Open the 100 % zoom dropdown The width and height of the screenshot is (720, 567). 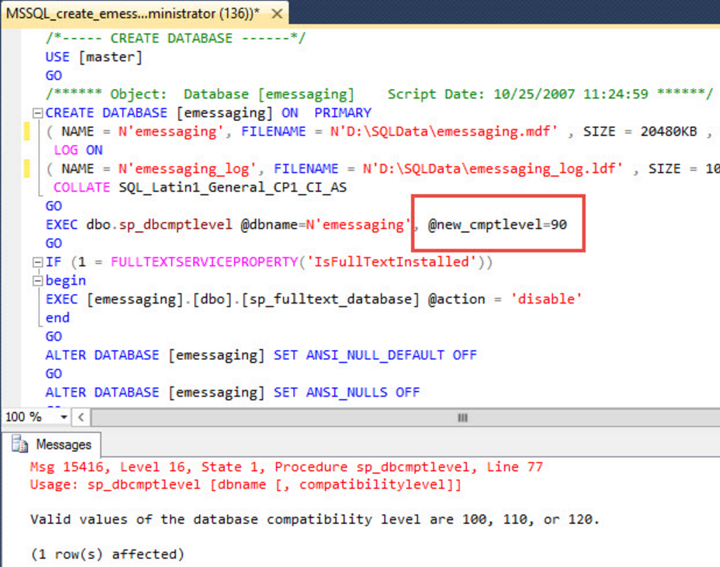[x=63, y=417]
